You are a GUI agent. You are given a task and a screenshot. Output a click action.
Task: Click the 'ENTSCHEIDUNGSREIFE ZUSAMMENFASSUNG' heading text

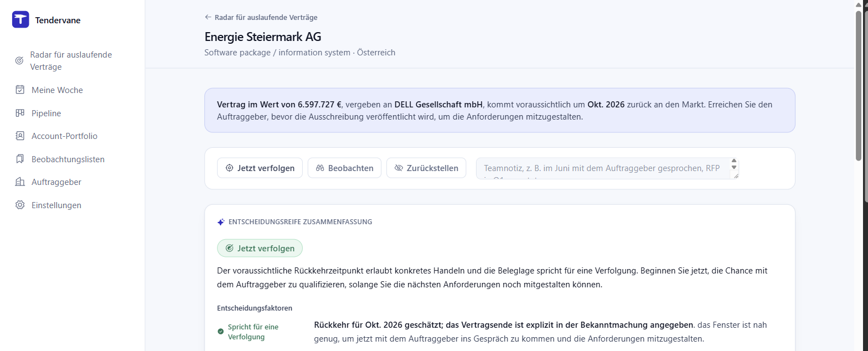click(300, 222)
